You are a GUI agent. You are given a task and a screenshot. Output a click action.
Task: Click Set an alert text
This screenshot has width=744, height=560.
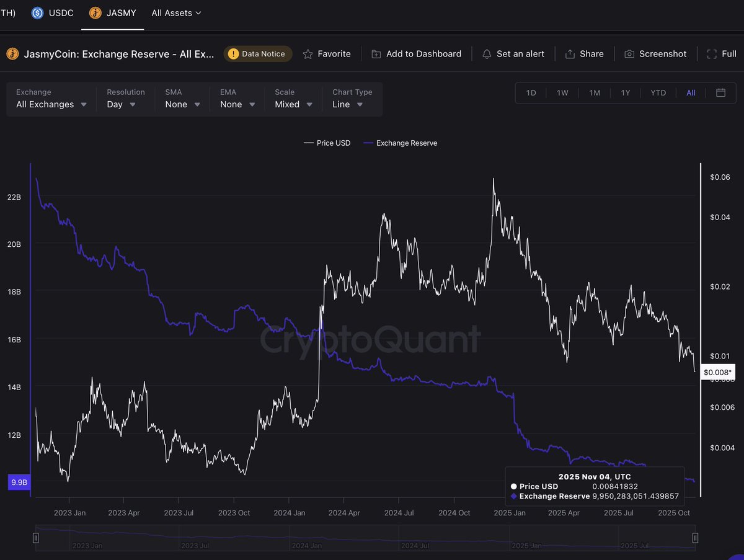[x=521, y=54]
